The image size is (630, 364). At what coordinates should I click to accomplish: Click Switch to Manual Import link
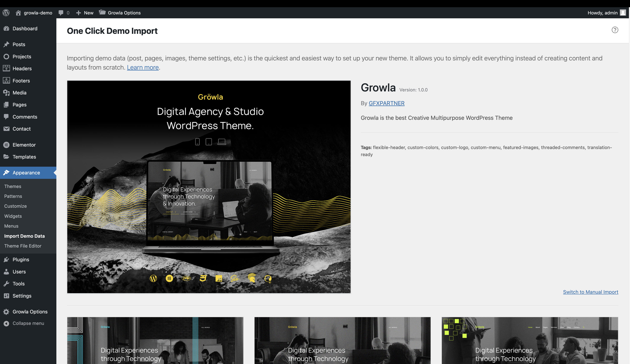click(591, 292)
